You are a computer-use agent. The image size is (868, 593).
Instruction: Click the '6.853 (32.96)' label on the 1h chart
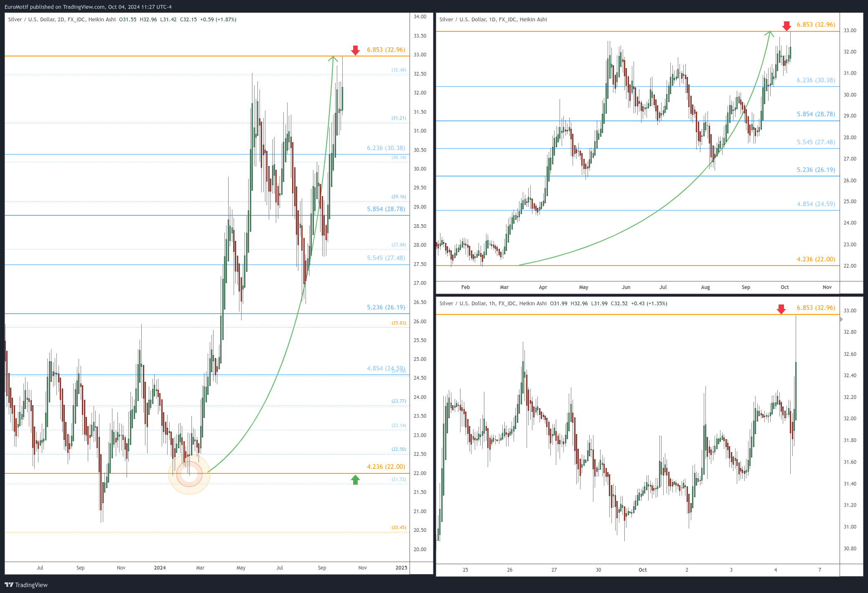(816, 308)
